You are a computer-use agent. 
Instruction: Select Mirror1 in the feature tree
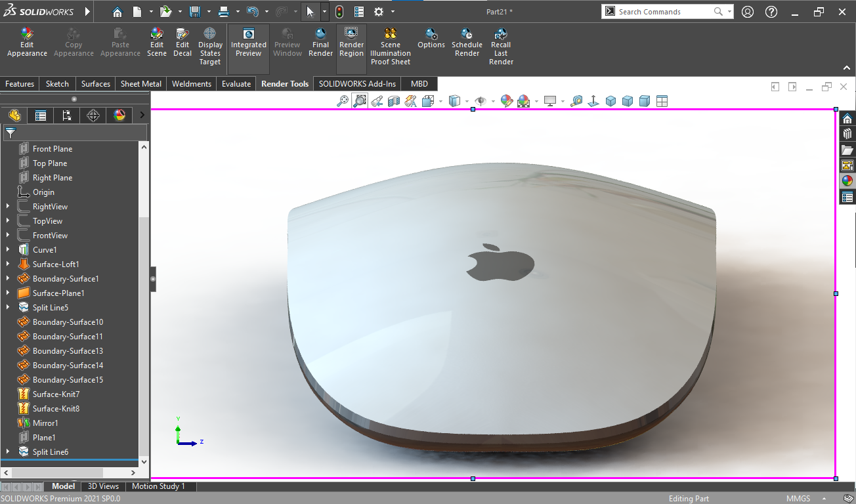point(45,423)
